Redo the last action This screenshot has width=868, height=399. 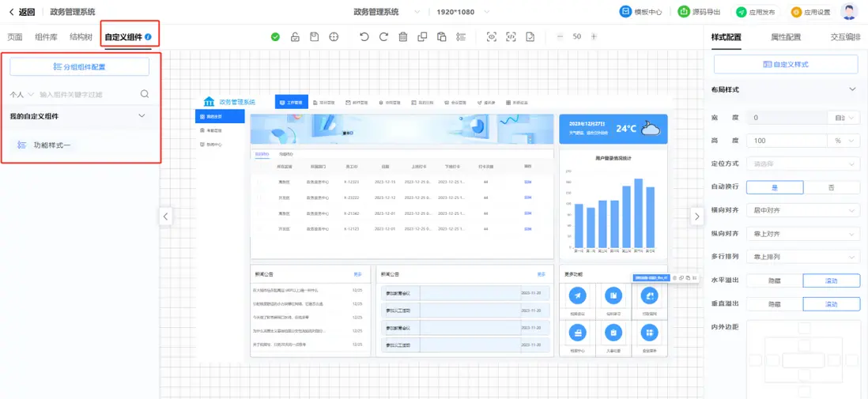coord(383,37)
